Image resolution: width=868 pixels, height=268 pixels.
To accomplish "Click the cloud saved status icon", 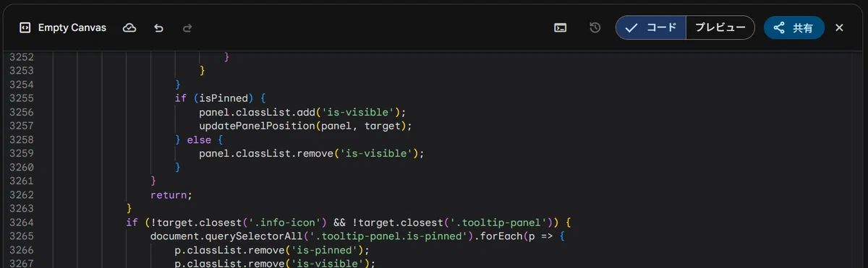I will point(129,27).
